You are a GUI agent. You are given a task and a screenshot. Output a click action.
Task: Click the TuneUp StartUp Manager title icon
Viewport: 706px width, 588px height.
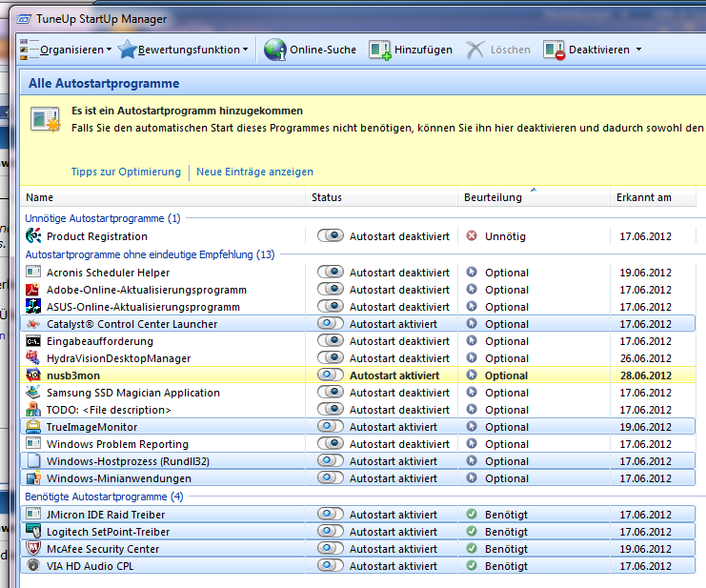coord(24,19)
